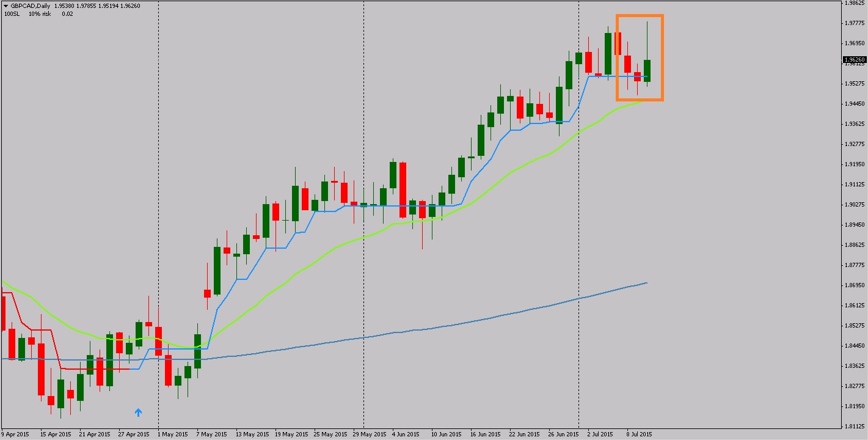Select the blue up-arrow marker on the chart
Image resolution: width=868 pixels, height=440 pixels.
138,413
